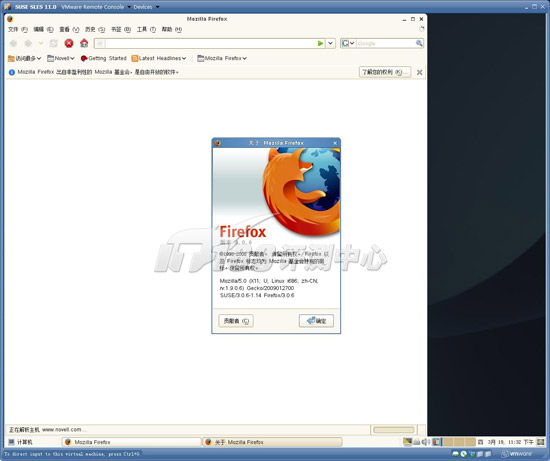Switch to 关于 Mozilla Firefox taskbar button
This screenshot has width=550, height=461.
273,442
